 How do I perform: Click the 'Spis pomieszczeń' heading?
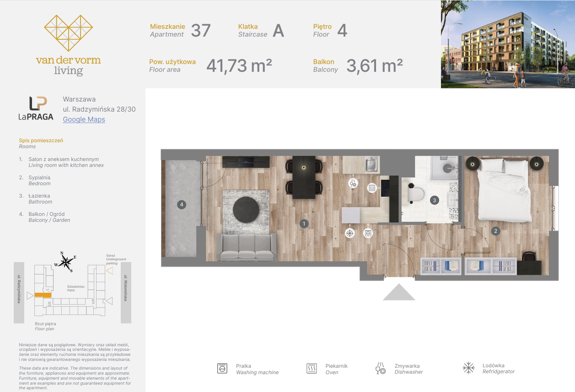[41, 141]
